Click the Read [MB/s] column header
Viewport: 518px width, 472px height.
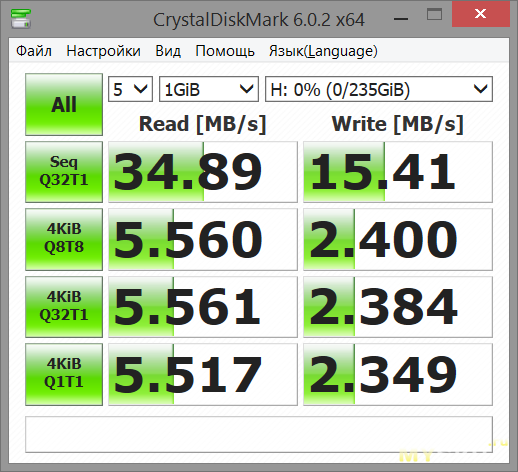pyautogui.click(x=203, y=124)
